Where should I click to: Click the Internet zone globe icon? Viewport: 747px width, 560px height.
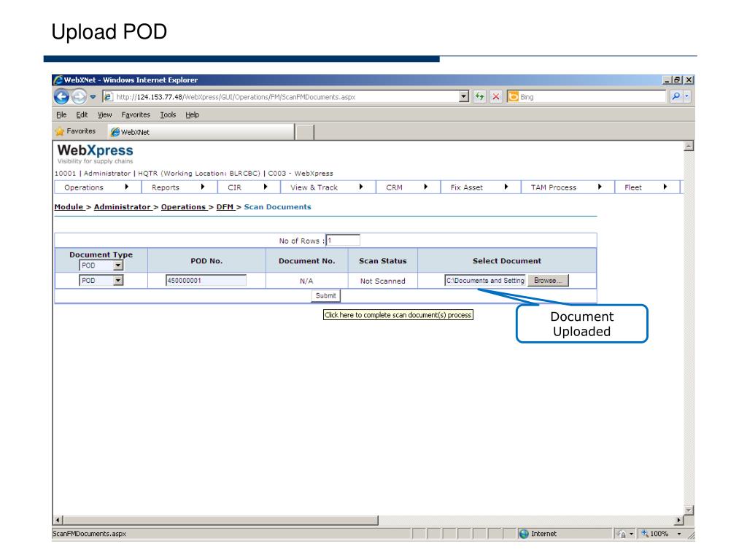[x=524, y=534]
